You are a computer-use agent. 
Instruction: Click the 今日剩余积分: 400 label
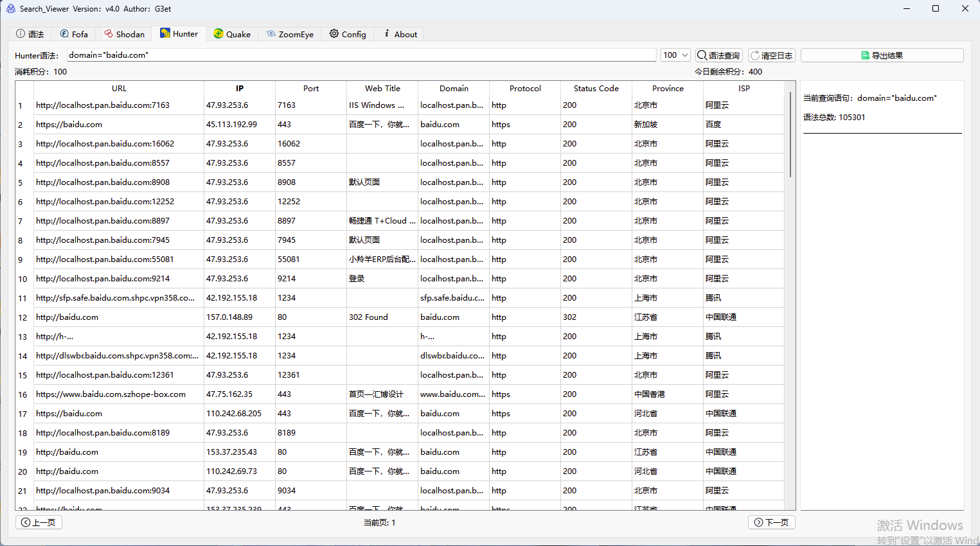(x=728, y=72)
